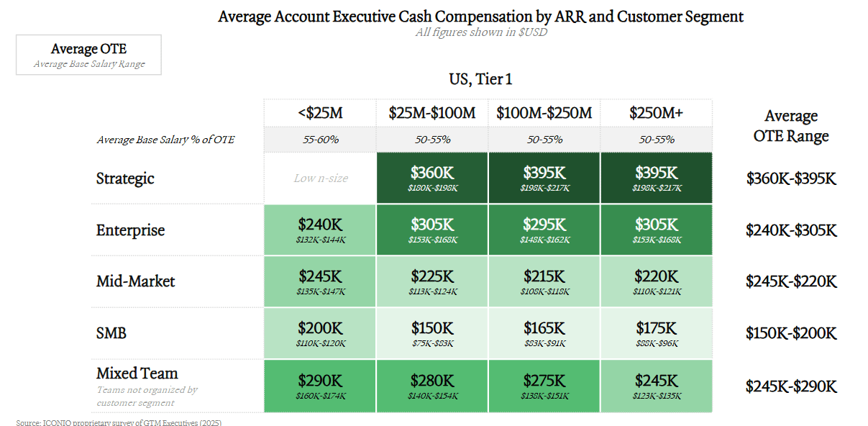This screenshot has height=426, width=868.
Task: Select the Average OTE Range column heading
Action: click(x=791, y=126)
